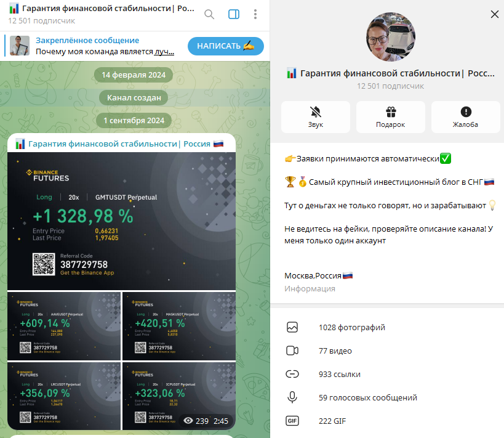Open 933 ссылки shared links section
The width and height of the screenshot is (504, 438).
pyautogui.click(x=387, y=375)
